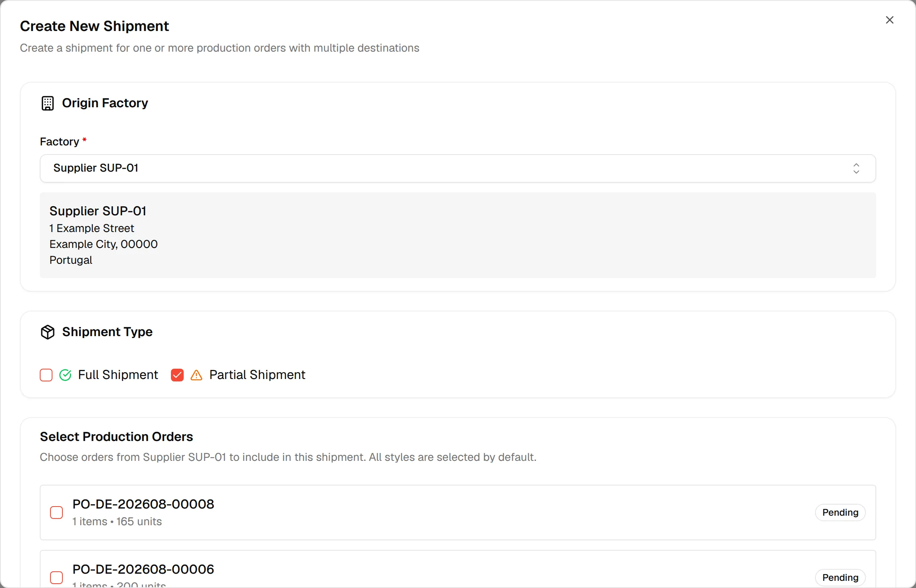The image size is (916, 588).
Task: Enable the Full Shipment checkbox
Action: click(46, 375)
